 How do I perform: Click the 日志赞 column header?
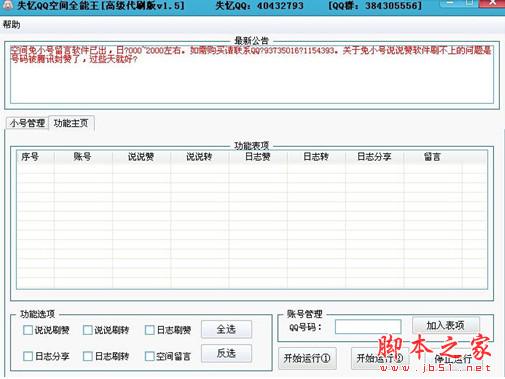tap(258, 157)
